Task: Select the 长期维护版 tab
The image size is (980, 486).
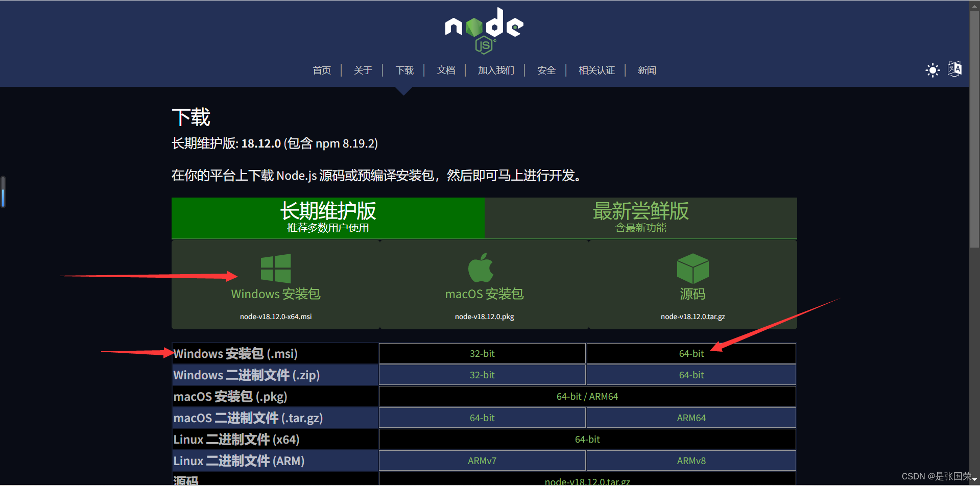Action: point(328,218)
